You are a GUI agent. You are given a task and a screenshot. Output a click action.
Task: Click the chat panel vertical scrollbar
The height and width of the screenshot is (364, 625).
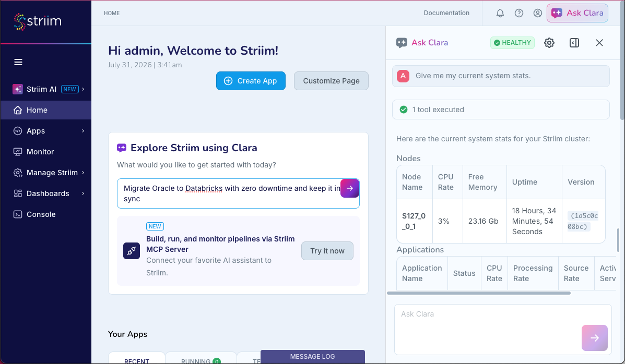point(619,240)
